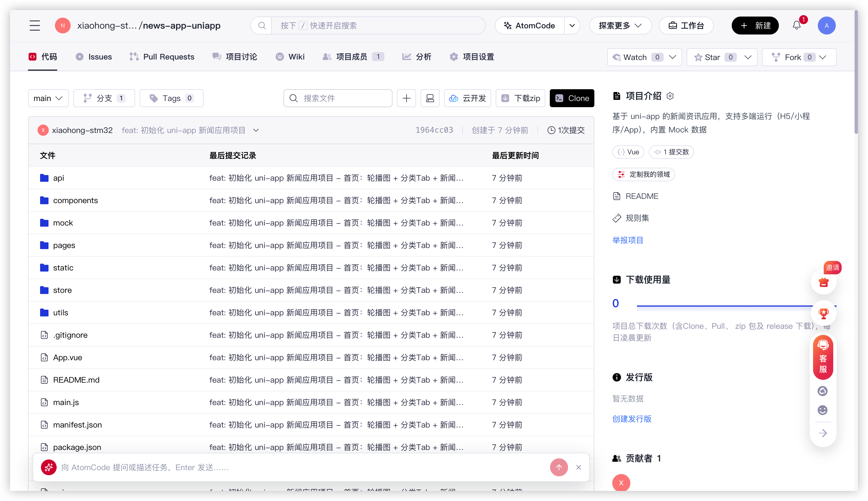Viewport: 868px width, 501px height.
Task: Click the search magnifier icon in header
Action: click(262, 26)
